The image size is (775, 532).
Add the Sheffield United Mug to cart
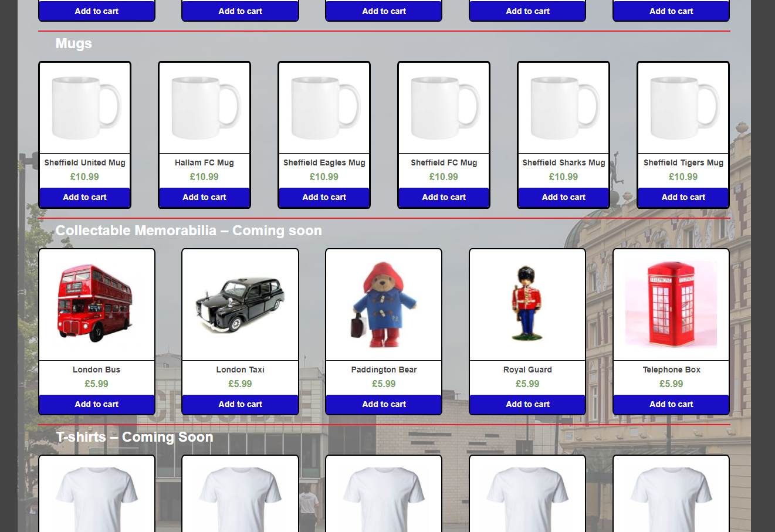click(x=84, y=197)
